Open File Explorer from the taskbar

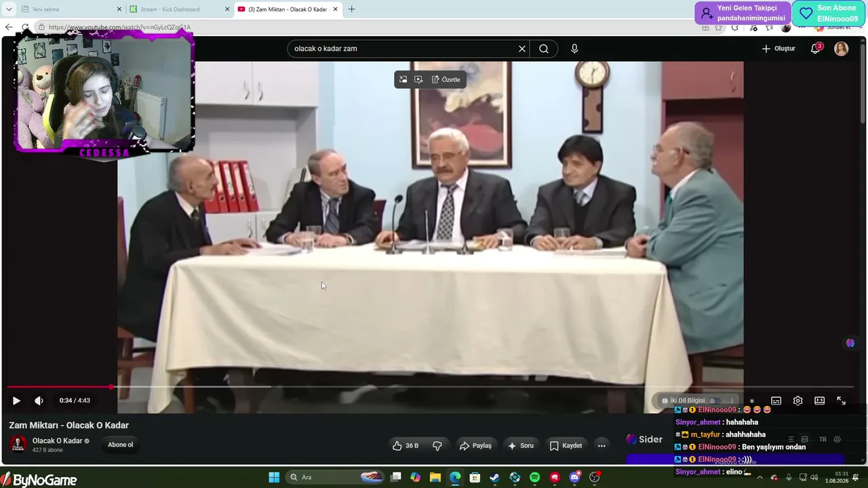tap(435, 477)
